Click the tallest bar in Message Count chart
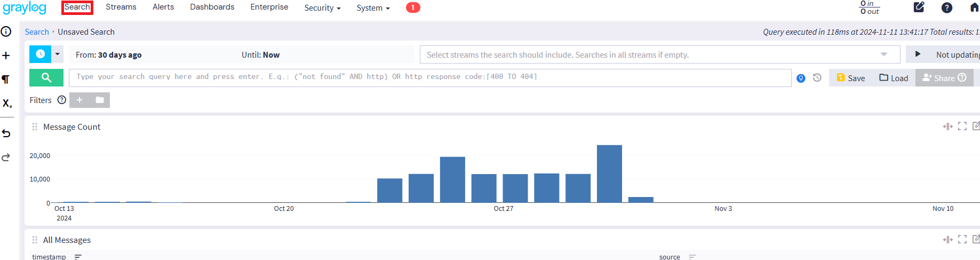Screen dimensions: 980x260 [x=609, y=174]
